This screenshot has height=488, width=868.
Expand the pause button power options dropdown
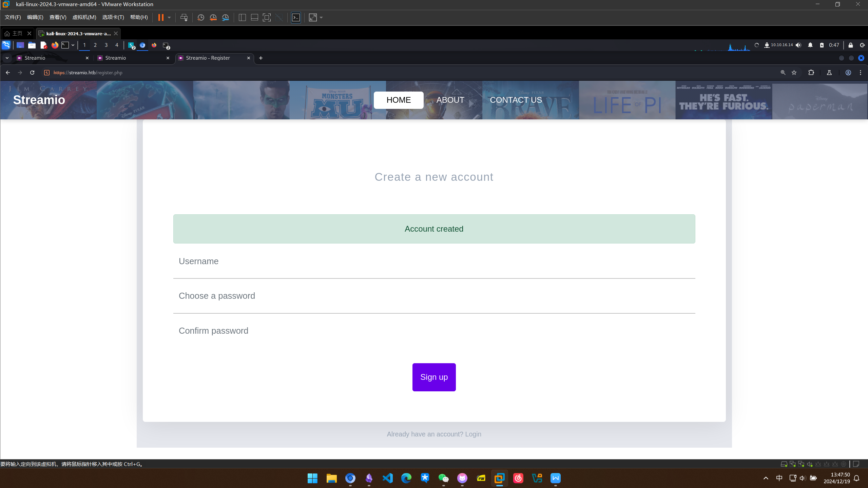point(169,18)
